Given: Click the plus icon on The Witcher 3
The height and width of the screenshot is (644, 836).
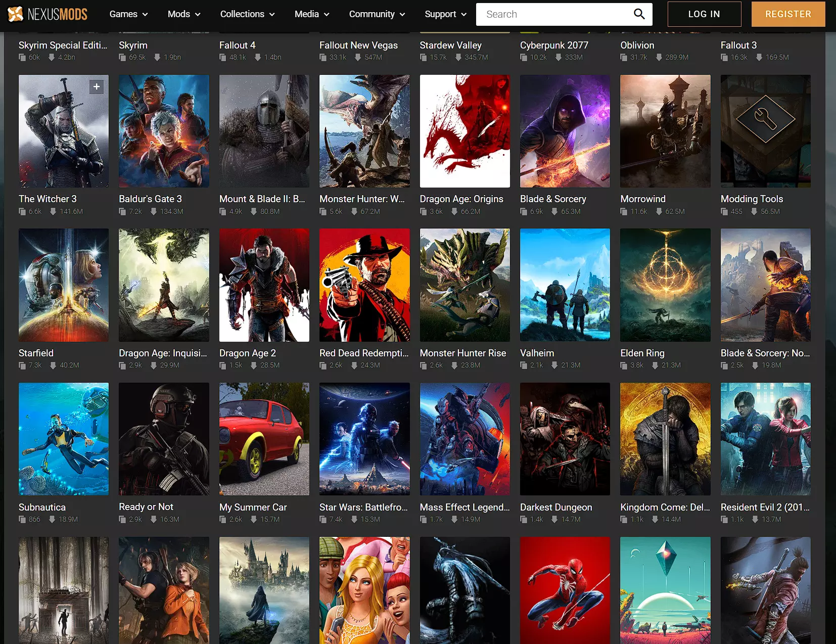Looking at the screenshot, I should (97, 87).
